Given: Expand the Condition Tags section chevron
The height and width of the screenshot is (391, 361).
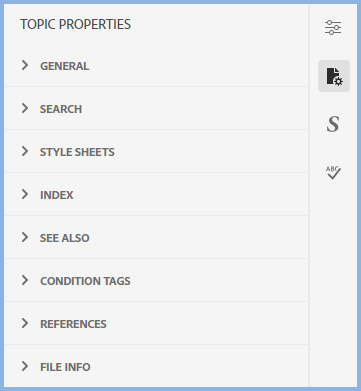Looking at the screenshot, I should pyautogui.click(x=25, y=280).
